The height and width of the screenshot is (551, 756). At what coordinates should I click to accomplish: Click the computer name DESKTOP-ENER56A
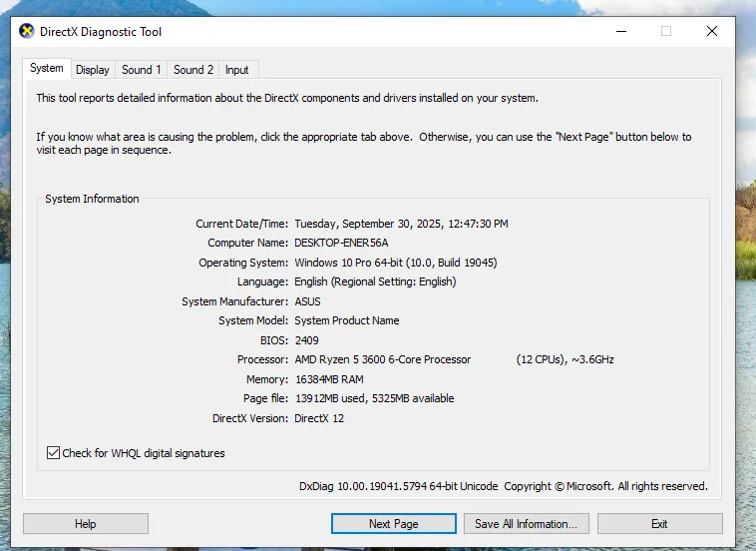click(341, 243)
